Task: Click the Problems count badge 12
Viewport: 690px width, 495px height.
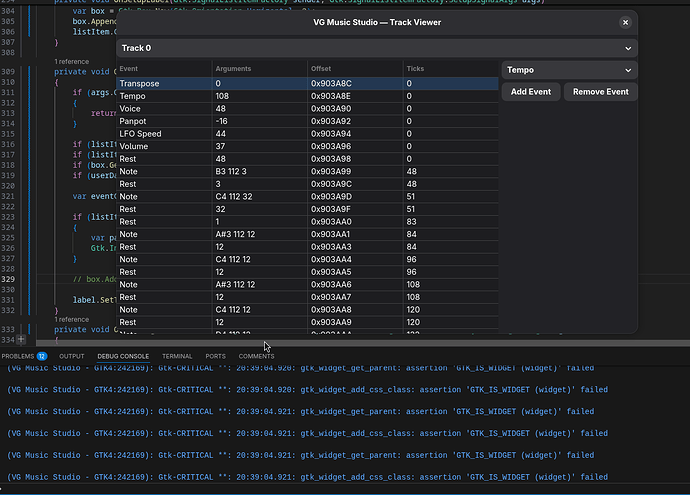Action: pos(42,356)
